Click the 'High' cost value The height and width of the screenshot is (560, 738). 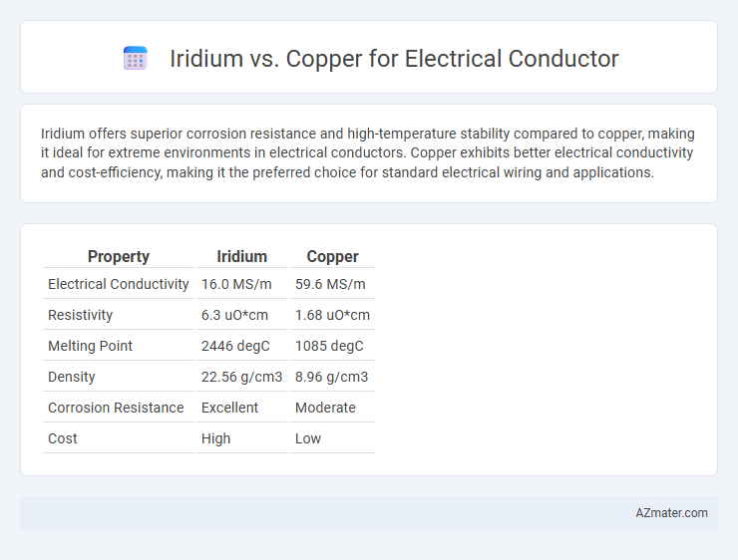click(x=216, y=438)
